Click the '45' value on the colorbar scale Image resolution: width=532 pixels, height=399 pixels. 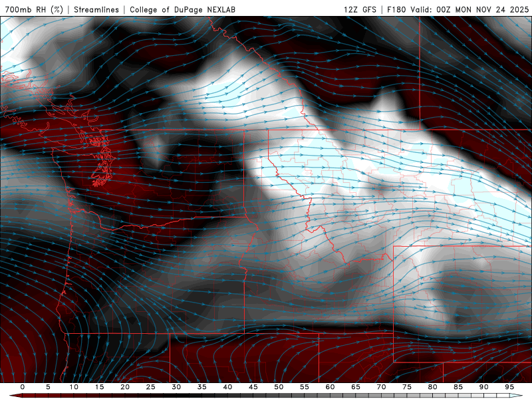pyautogui.click(x=253, y=387)
